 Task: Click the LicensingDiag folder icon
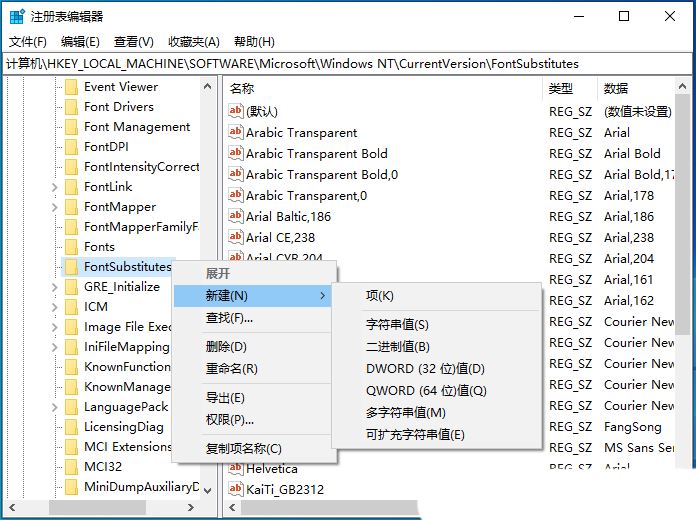(x=71, y=427)
